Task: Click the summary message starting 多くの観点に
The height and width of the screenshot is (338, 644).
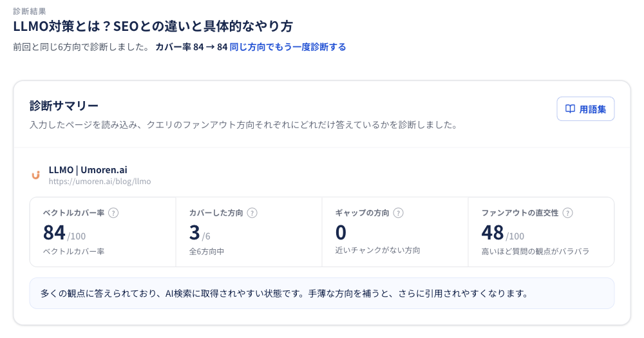Action: click(x=284, y=294)
